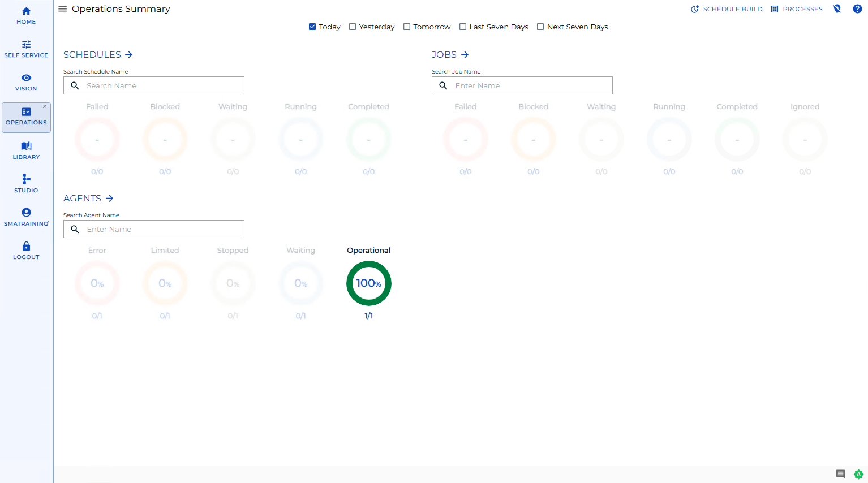Select Schedules Running gauge
The height and width of the screenshot is (483, 868).
coord(301,140)
